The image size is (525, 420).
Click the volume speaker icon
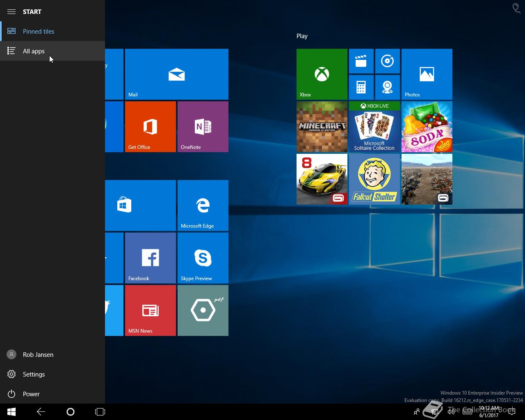pos(451,412)
